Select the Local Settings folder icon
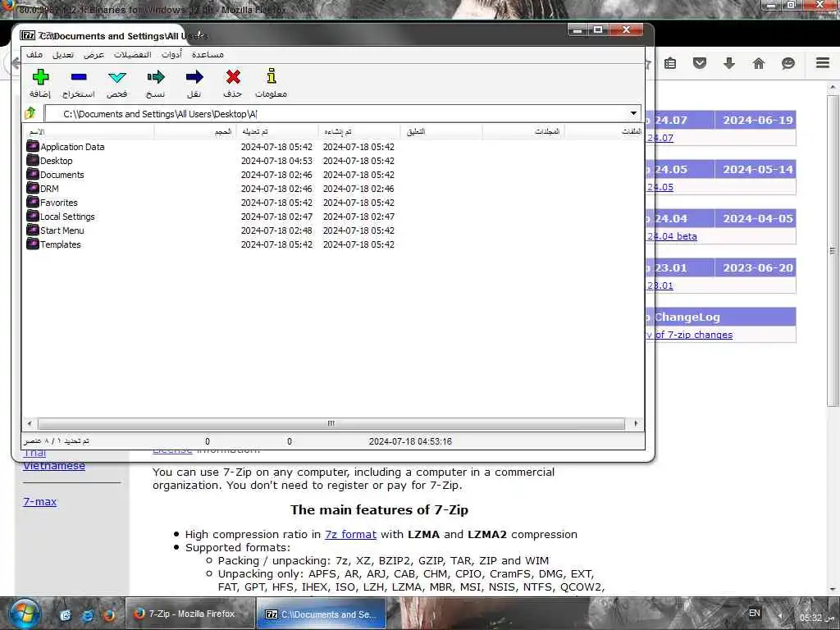The width and height of the screenshot is (840, 630). [33, 216]
